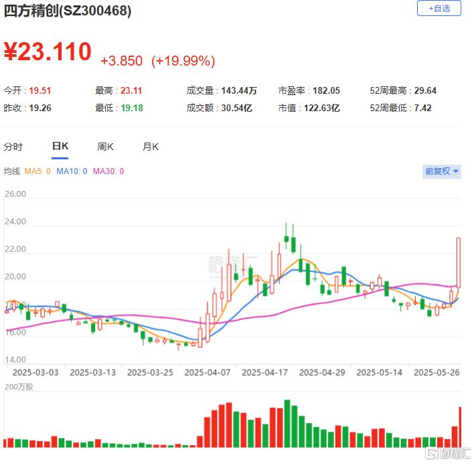Click the 2025-03-03 date axis label
This screenshot has height=464, width=476.
(x=35, y=372)
